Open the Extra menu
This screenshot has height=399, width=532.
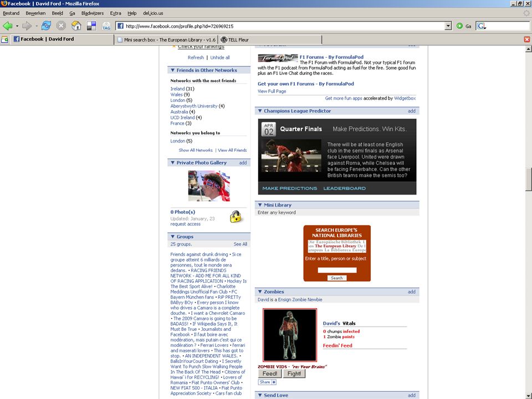115,13
